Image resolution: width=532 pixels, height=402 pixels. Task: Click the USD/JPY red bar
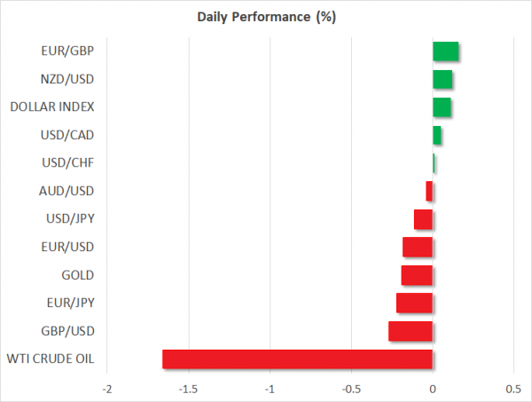423,219
